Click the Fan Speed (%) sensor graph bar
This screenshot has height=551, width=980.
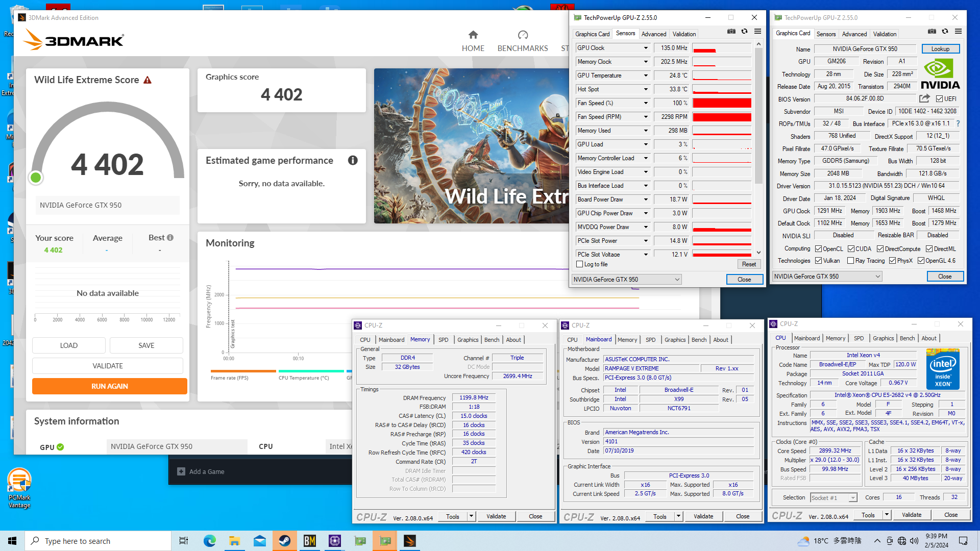point(722,103)
